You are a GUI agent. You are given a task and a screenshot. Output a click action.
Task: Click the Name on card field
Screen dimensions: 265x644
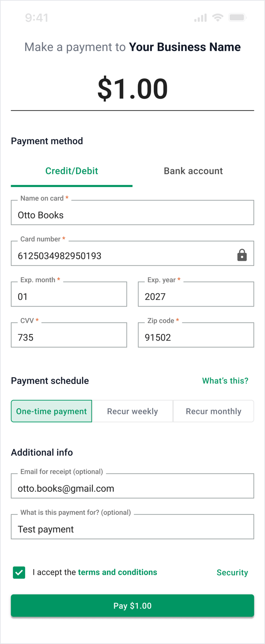132,215
